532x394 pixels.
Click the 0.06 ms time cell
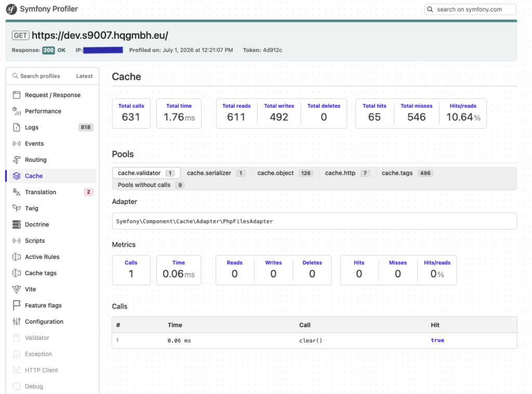tap(179, 341)
